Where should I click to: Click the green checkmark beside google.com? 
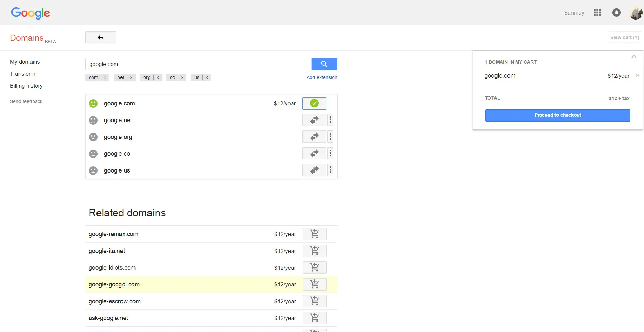[x=314, y=103]
